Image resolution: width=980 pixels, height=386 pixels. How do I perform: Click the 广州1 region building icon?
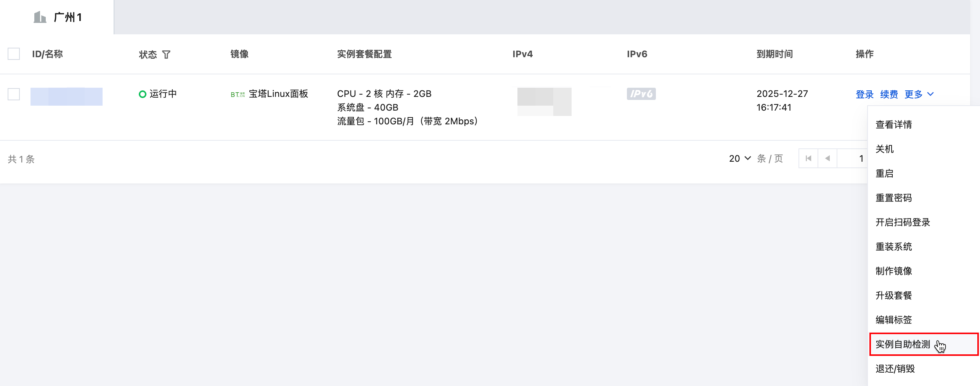(x=40, y=17)
